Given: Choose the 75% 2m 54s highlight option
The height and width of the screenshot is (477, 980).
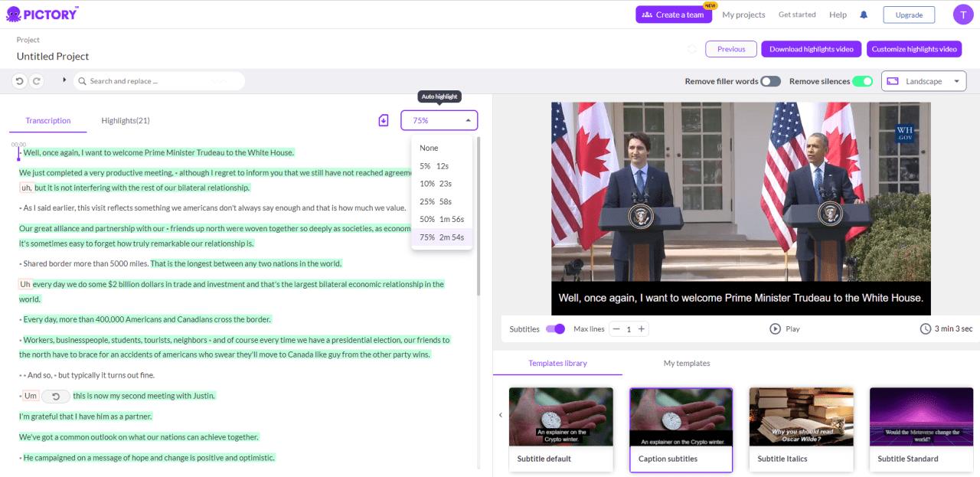Looking at the screenshot, I should click(442, 237).
